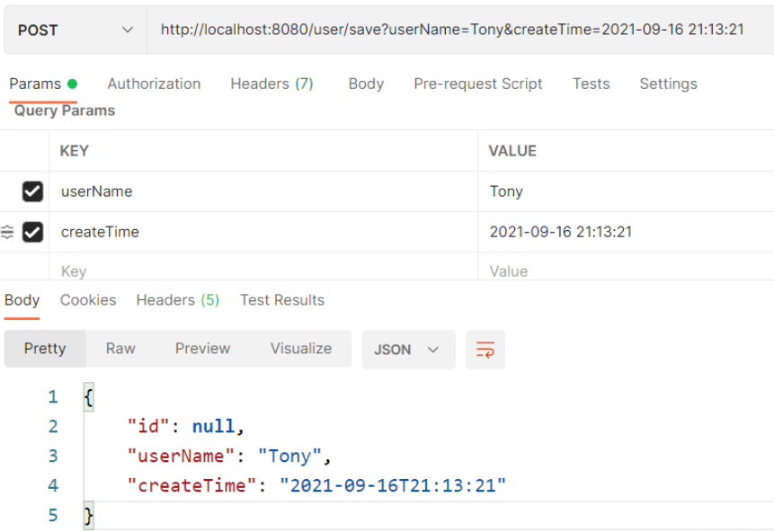Switch to the Authorization tab
Viewport: 774px width, 532px height.
pos(153,84)
